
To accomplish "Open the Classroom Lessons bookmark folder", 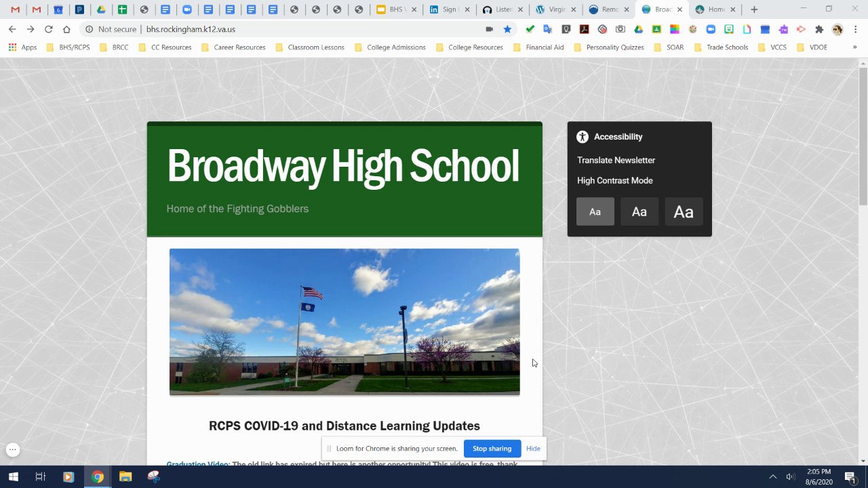I will pos(310,47).
